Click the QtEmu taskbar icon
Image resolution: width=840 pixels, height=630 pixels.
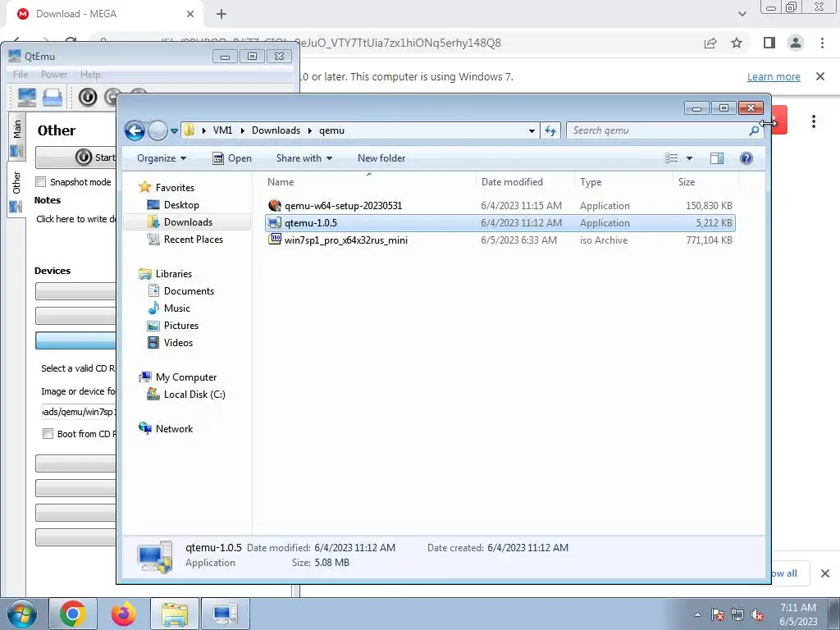pos(225,614)
